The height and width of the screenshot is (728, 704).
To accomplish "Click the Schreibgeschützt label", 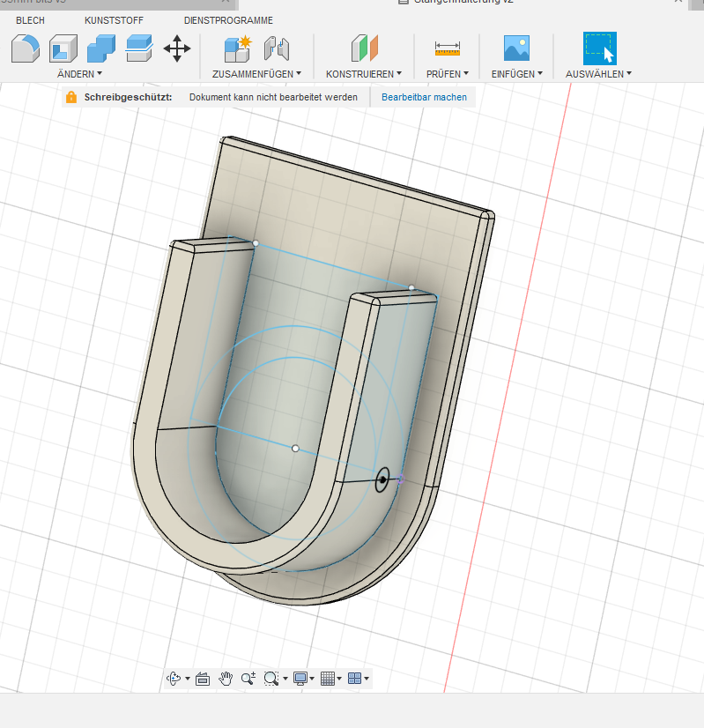I will (x=128, y=97).
